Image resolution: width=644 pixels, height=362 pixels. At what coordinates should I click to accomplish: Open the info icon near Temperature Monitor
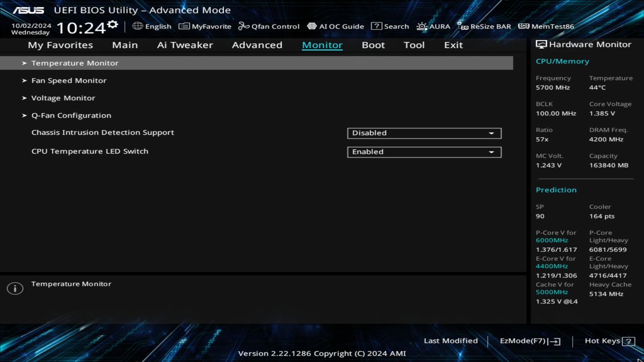click(x=15, y=288)
